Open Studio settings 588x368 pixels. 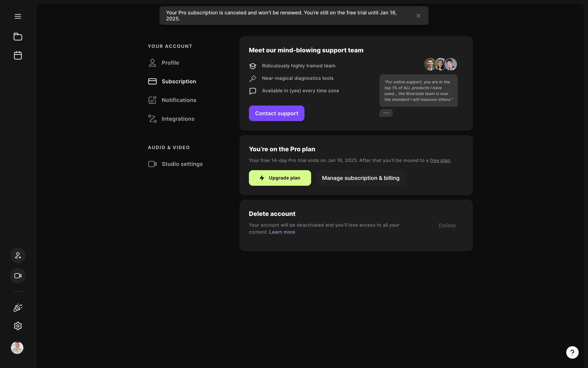point(182,164)
